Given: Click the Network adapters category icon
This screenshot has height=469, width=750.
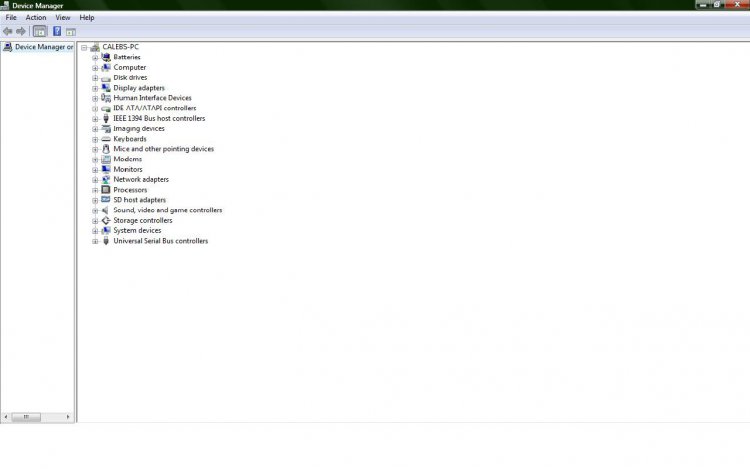Looking at the screenshot, I should click(x=106, y=180).
